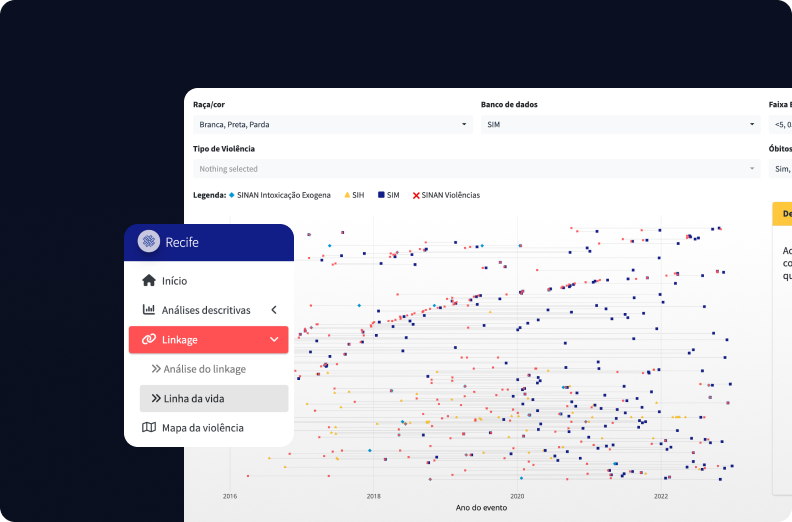Toggle SINAN Intoxicação Exogena legend entry
792x522 pixels.
(282, 195)
